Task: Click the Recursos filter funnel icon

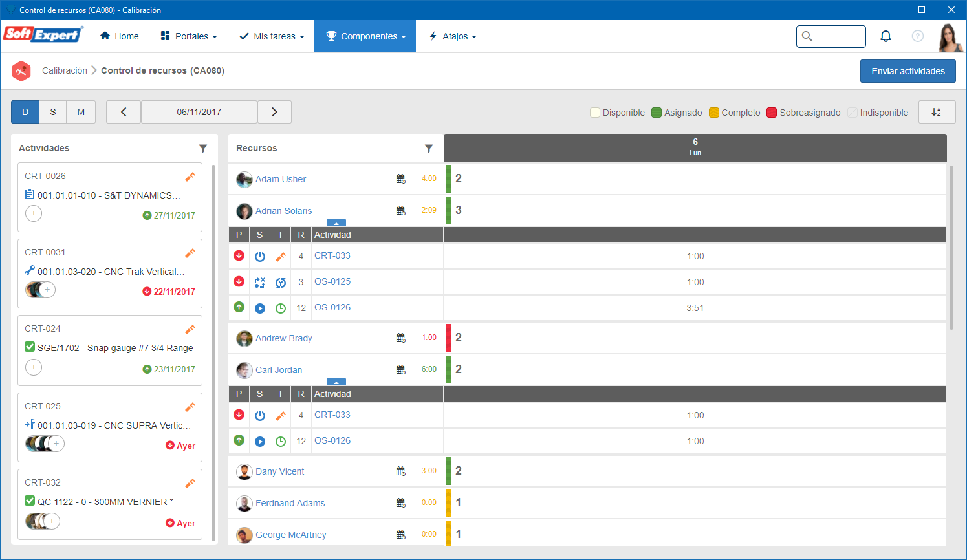Action: point(429,148)
